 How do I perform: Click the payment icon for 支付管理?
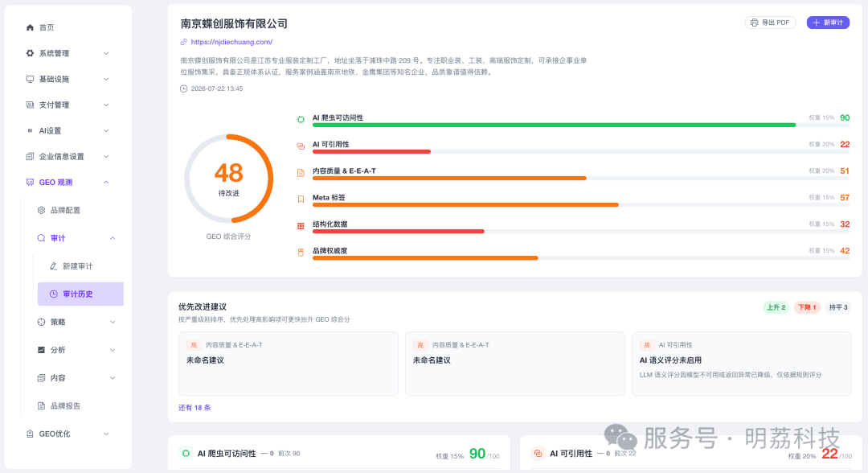point(30,105)
